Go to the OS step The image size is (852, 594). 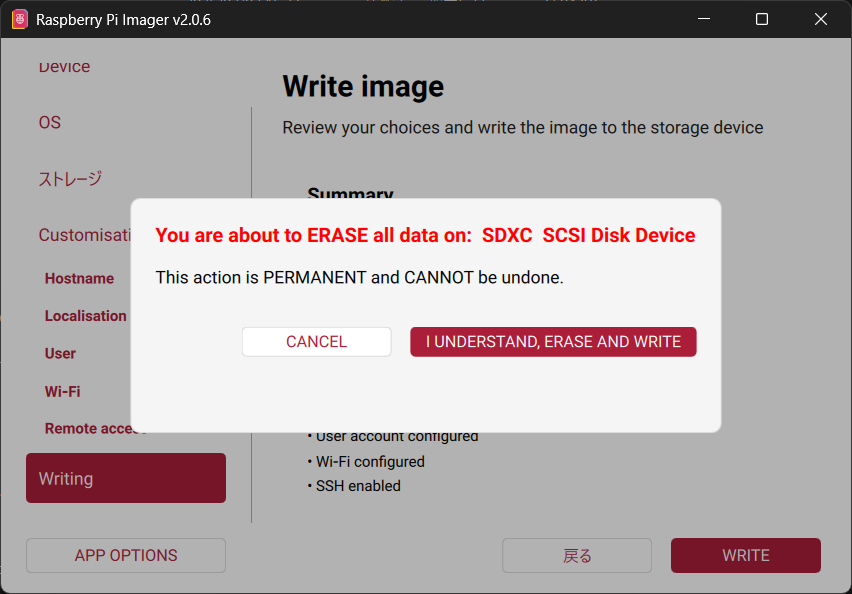50,122
